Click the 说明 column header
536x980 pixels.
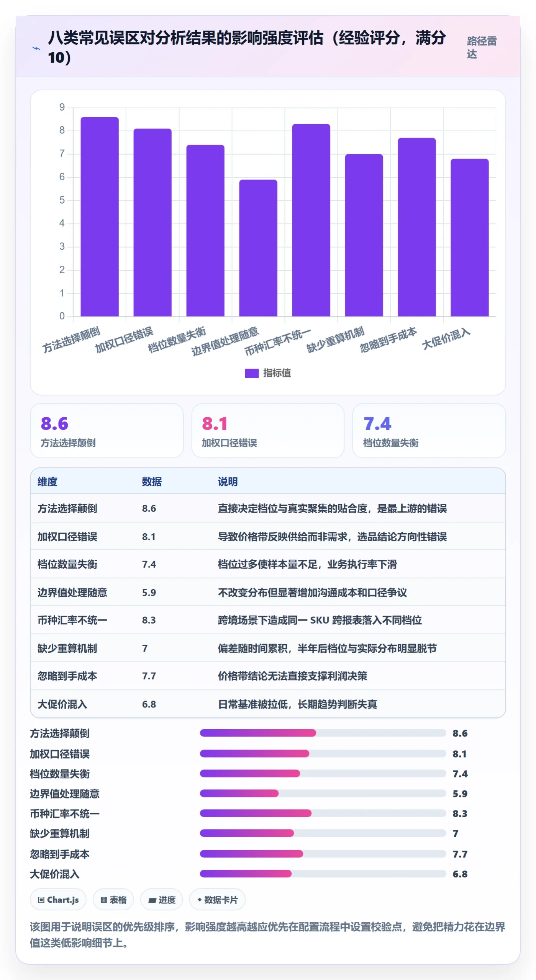pos(228,482)
